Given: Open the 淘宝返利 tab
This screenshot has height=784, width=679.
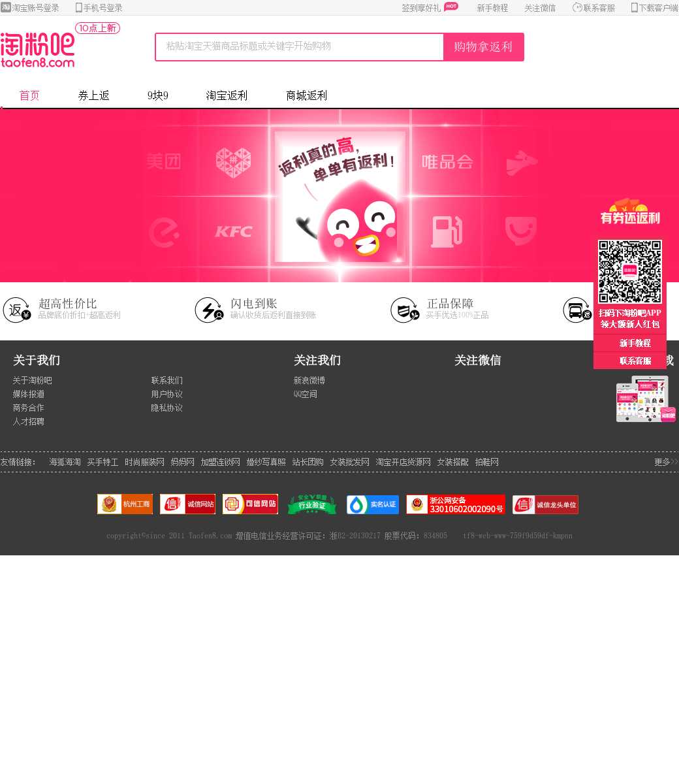Looking at the screenshot, I should click(x=227, y=95).
